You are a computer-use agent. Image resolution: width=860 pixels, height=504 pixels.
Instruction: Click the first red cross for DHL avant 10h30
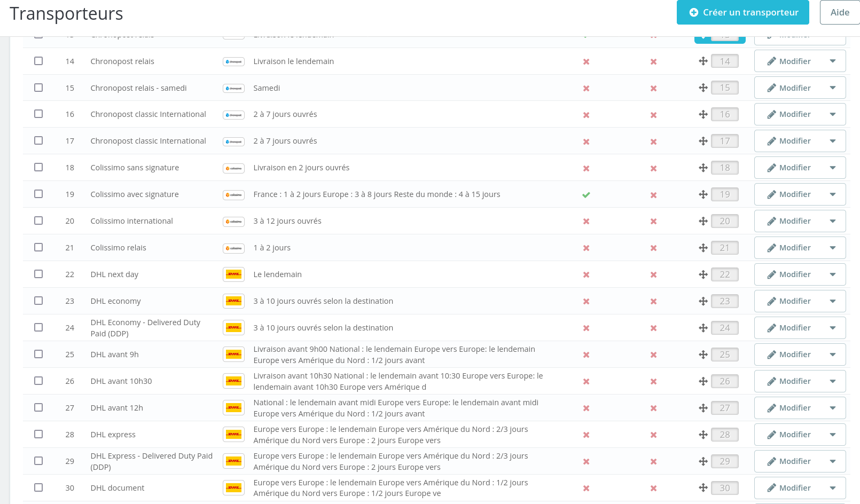point(586,382)
